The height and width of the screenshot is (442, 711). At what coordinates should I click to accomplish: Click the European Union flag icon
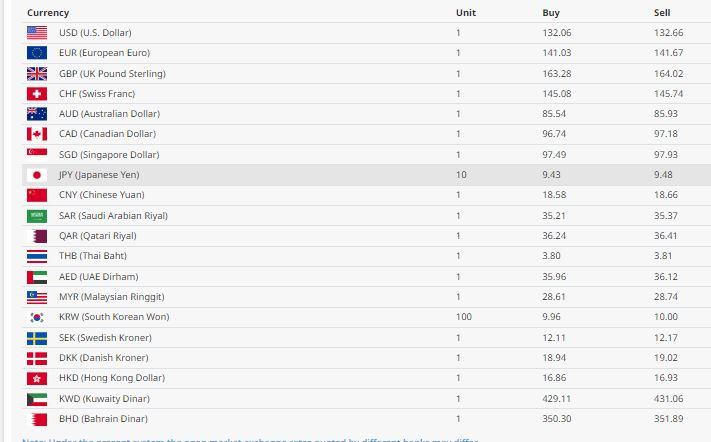37,53
